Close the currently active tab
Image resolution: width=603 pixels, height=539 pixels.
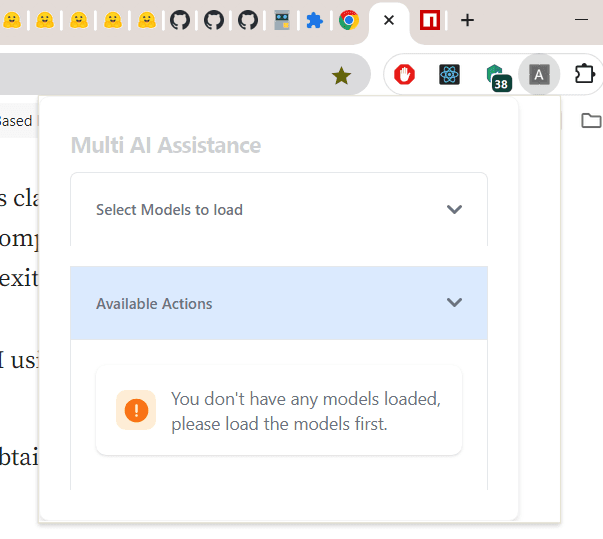tap(389, 20)
